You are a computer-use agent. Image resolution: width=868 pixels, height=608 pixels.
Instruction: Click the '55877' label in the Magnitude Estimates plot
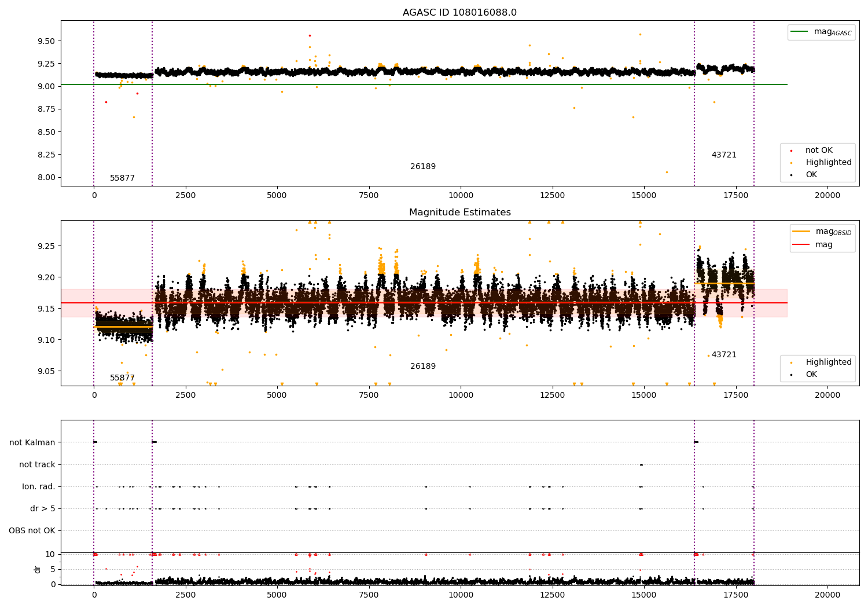[x=122, y=378]
